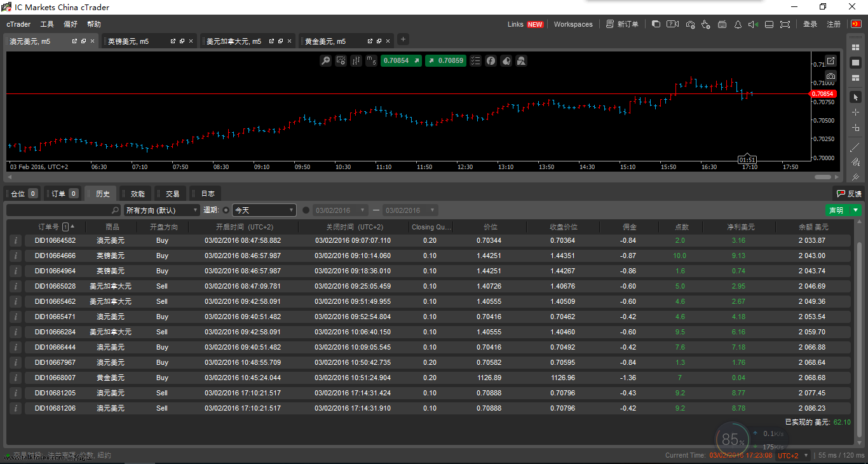Image resolution: width=868 pixels, height=464 pixels.
Task: Open the chart zoom magnifier tool
Action: pyautogui.click(x=325, y=61)
